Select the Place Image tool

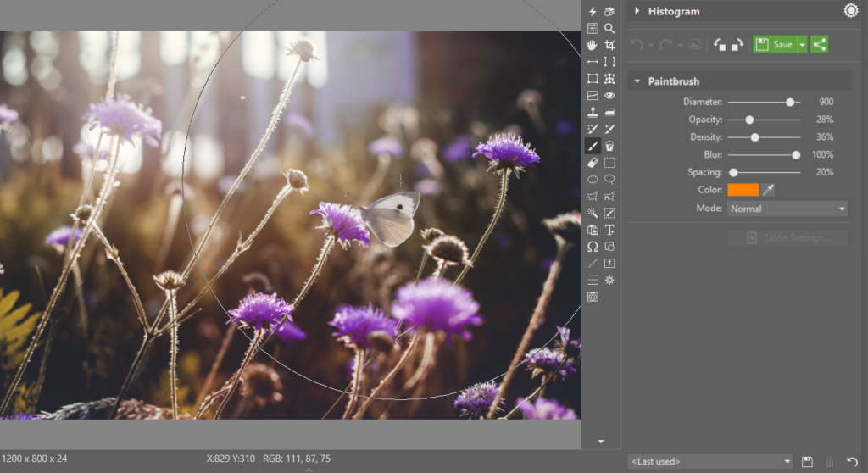coord(593,230)
